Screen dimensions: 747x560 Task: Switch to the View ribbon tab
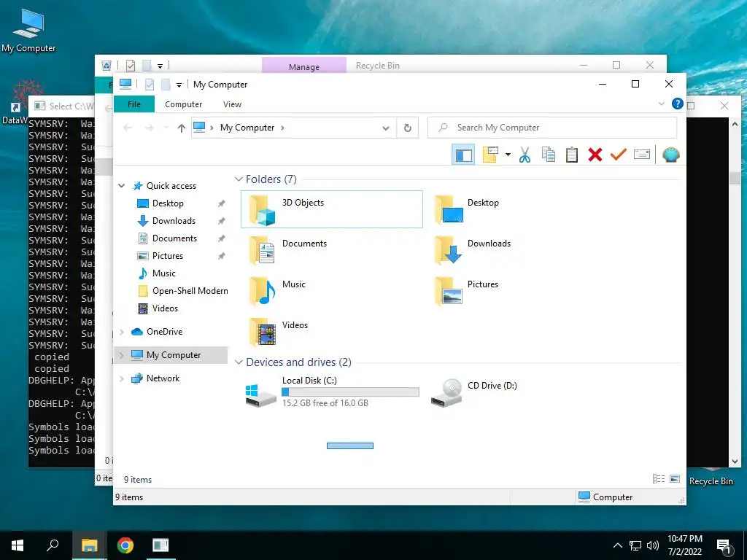tap(232, 104)
